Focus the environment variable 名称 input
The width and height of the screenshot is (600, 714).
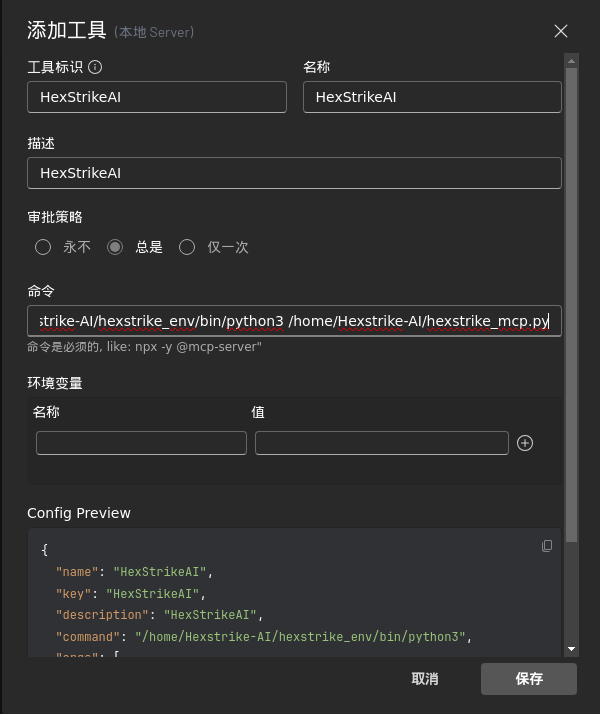click(141, 443)
